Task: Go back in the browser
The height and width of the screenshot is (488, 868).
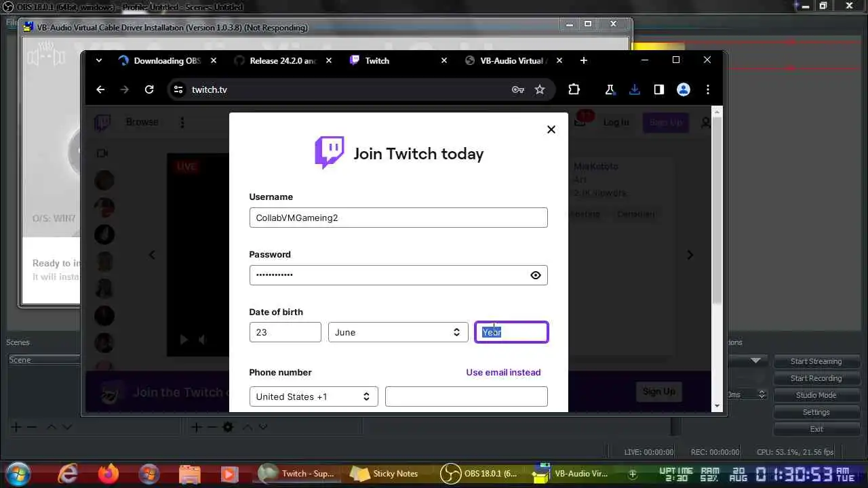Action: pos(100,89)
